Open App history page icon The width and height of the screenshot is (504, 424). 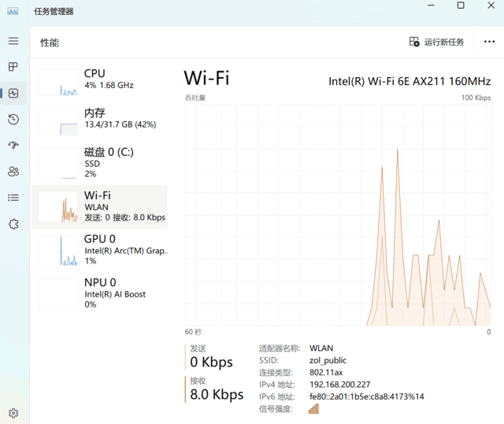(x=13, y=120)
